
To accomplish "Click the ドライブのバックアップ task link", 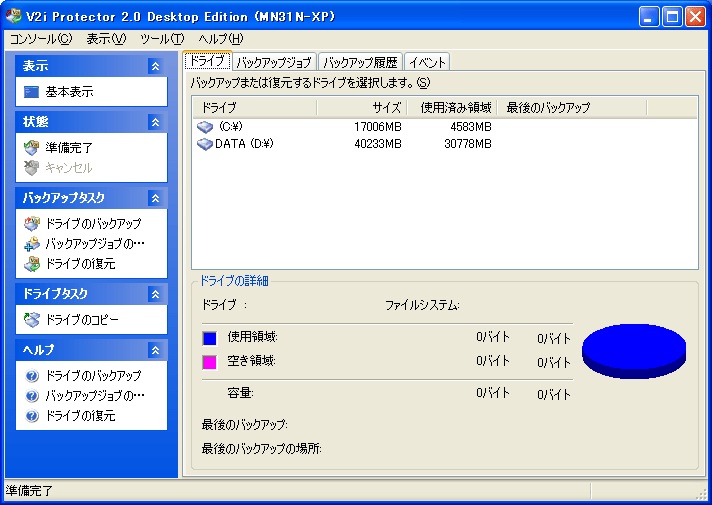I will [94, 224].
